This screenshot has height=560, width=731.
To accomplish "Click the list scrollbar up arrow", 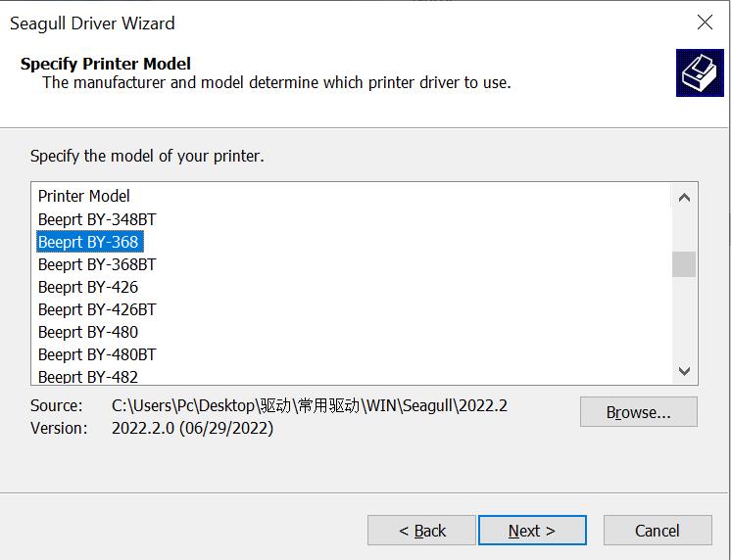I will click(x=684, y=198).
